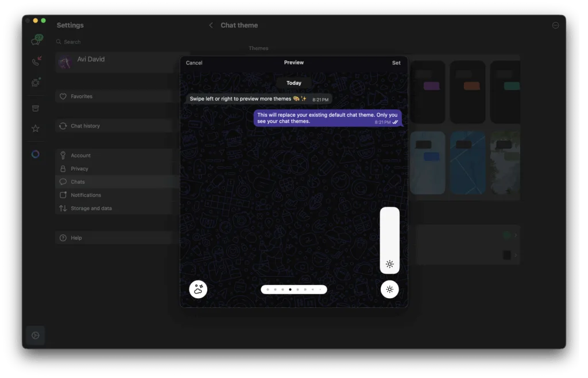The image size is (588, 378).
Task: Click the search magnifier icon
Action: coord(59,42)
